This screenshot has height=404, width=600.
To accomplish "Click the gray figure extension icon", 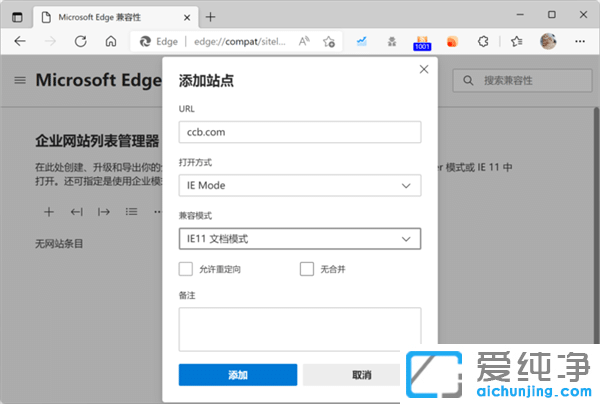I will pos(392,41).
